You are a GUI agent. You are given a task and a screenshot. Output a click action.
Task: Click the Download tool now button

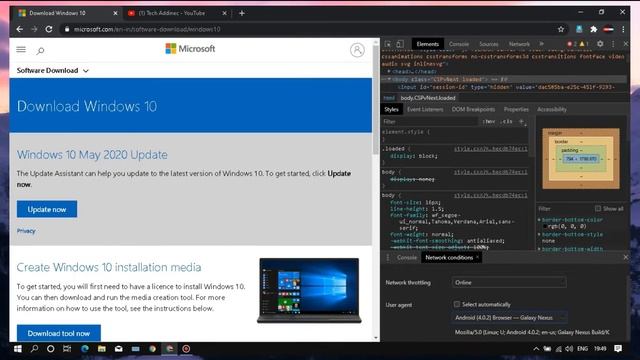(59, 333)
